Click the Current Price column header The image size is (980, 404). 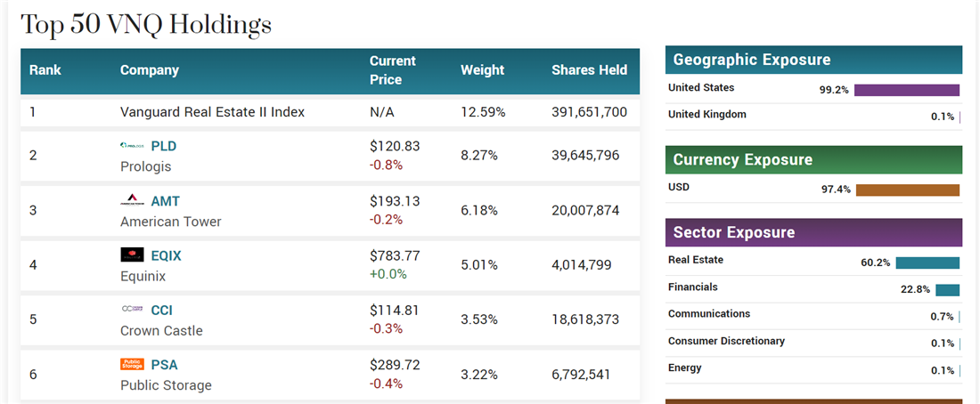[393, 70]
